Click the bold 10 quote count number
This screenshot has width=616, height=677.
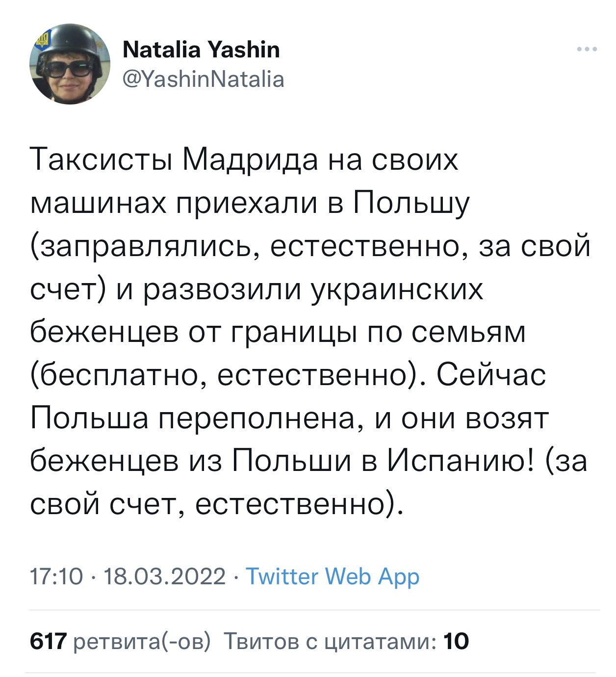456,641
